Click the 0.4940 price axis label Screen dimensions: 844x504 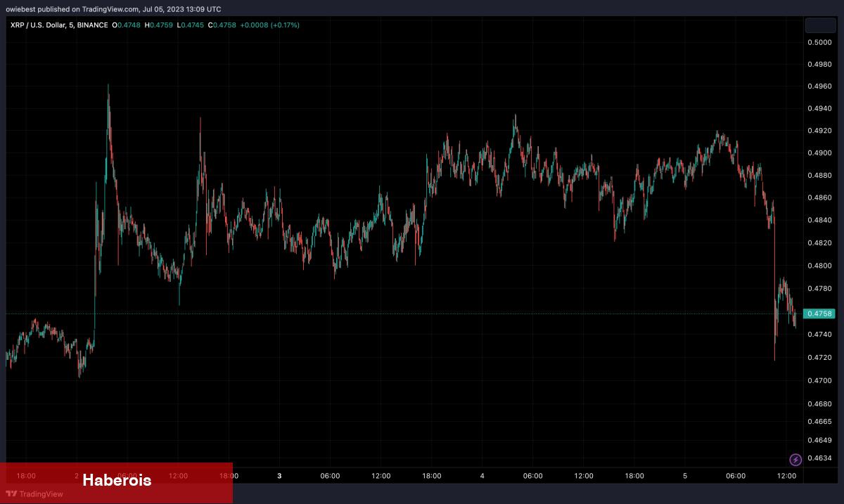(819, 109)
